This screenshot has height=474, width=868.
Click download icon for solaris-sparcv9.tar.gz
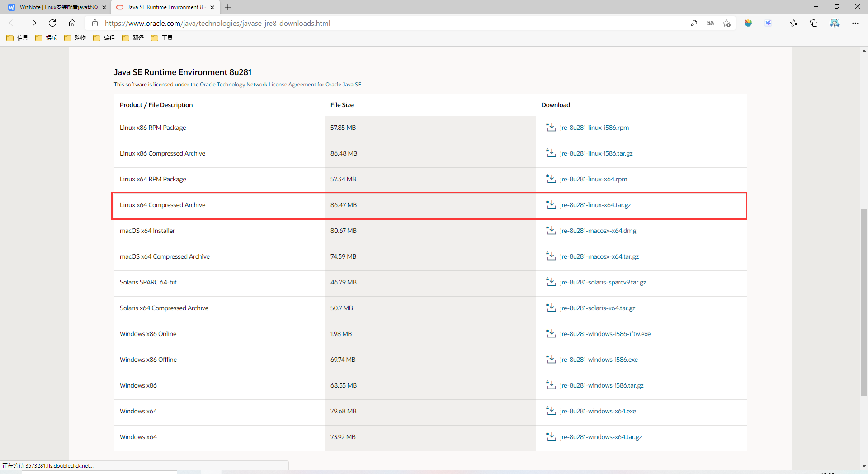coord(551,282)
